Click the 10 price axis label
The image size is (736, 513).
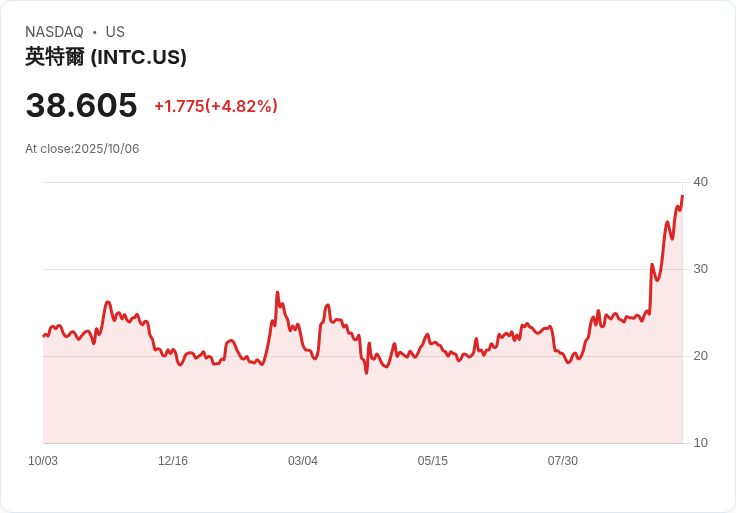pos(700,443)
